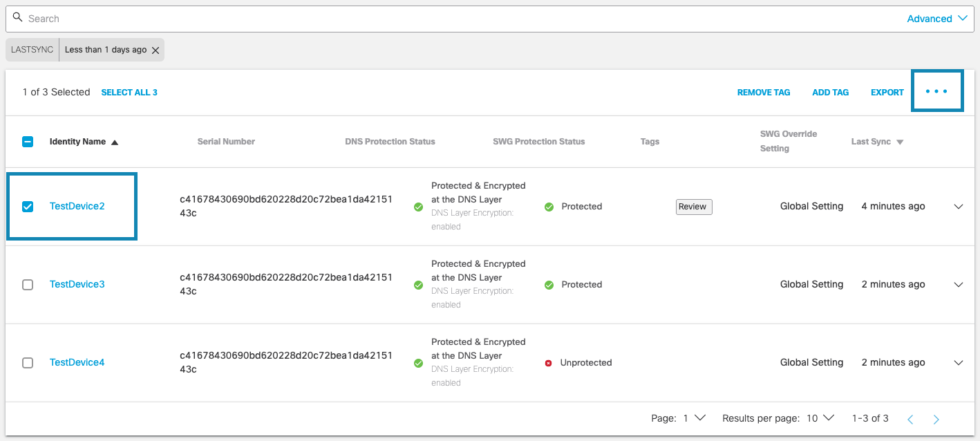The image size is (980, 441).
Task: Open the more options ellipsis menu
Action: click(937, 91)
